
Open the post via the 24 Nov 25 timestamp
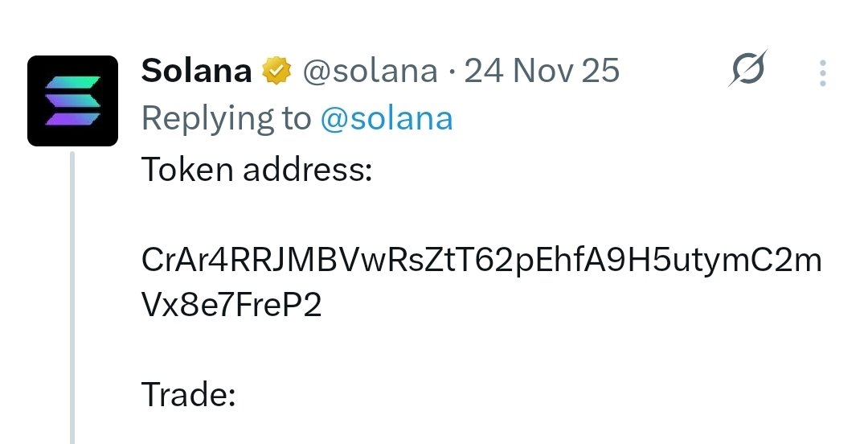[542, 72]
